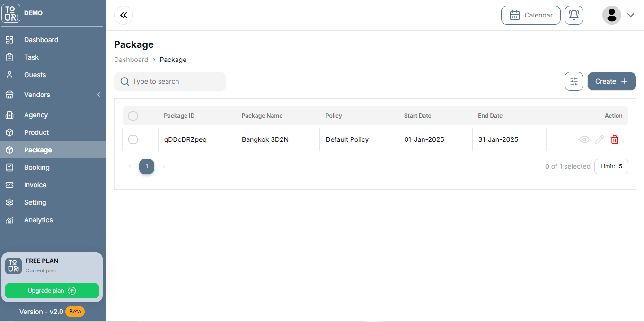Collapse sidebar with double-chevron button
The image size is (644, 322).
point(124,15)
